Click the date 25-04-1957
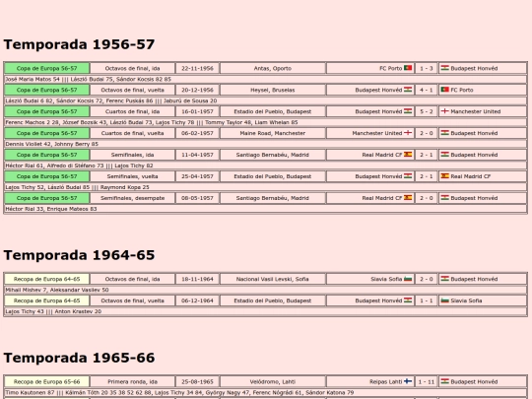532x399 pixels. coord(197,176)
